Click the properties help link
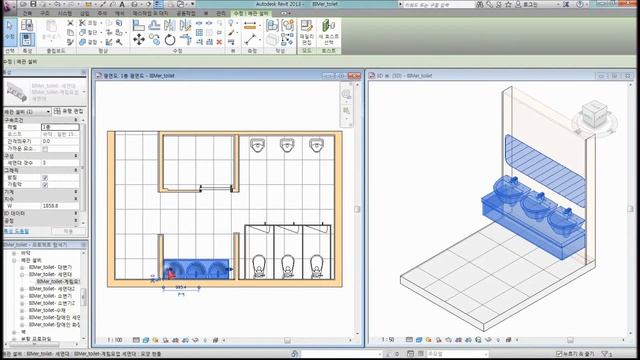The image size is (640, 360). (x=17, y=231)
